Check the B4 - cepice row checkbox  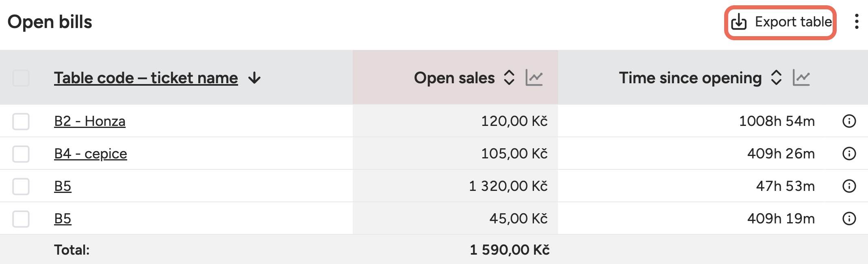21,154
